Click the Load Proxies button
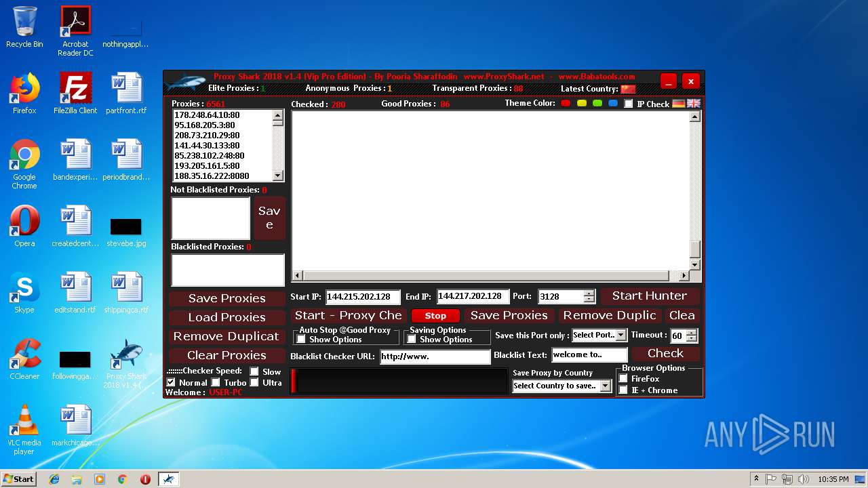 point(226,317)
